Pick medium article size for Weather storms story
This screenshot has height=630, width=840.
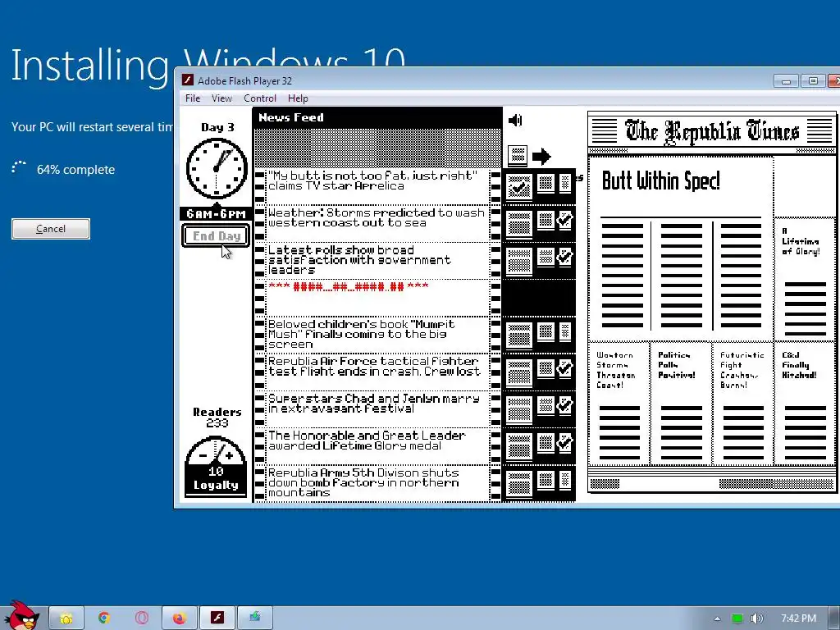546,220
